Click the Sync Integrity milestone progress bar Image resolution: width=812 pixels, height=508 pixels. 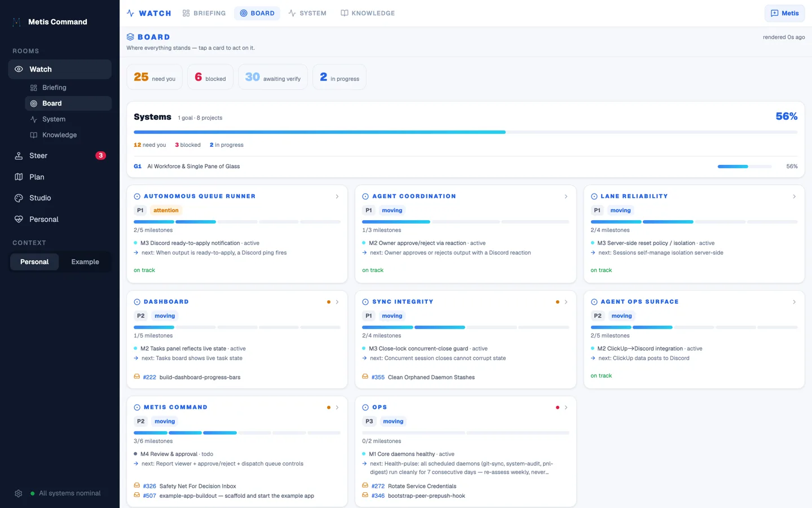point(466,327)
